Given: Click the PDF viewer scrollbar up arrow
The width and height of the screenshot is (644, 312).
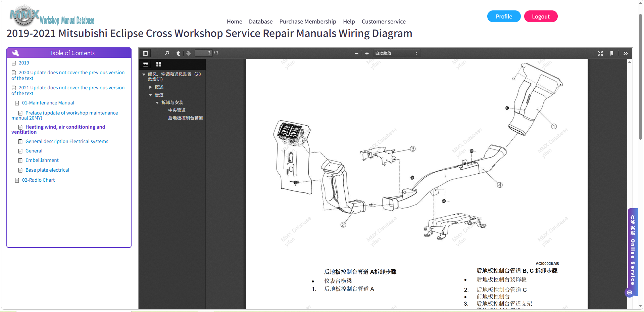Looking at the screenshot, I should (x=630, y=62).
